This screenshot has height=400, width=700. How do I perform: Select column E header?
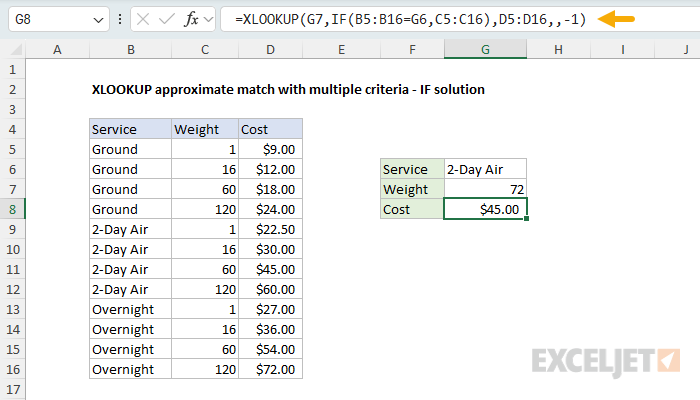(342, 50)
